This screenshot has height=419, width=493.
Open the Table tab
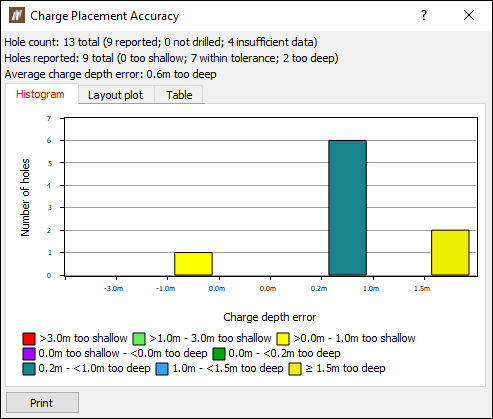179,95
